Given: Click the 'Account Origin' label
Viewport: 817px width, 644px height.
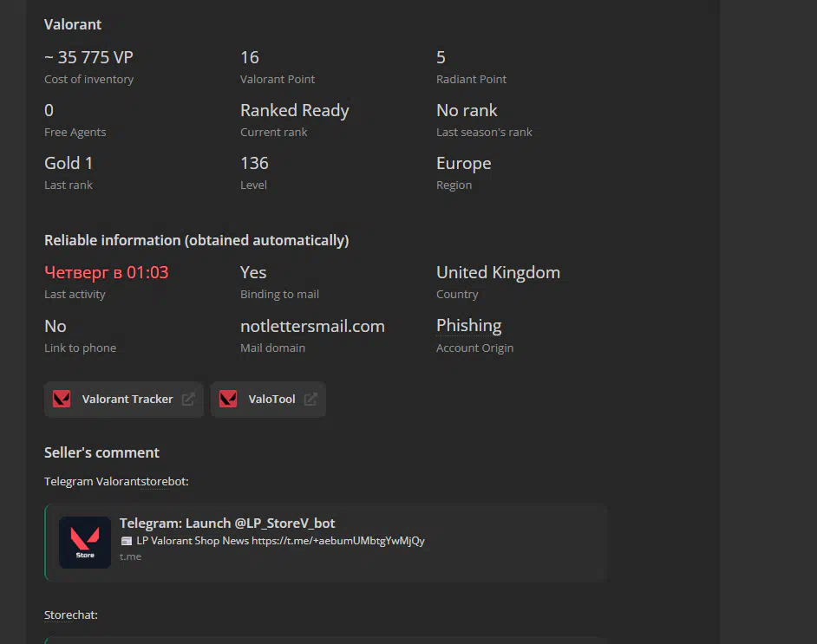Looking at the screenshot, I should pyautogui.click(x=474, y=348).
